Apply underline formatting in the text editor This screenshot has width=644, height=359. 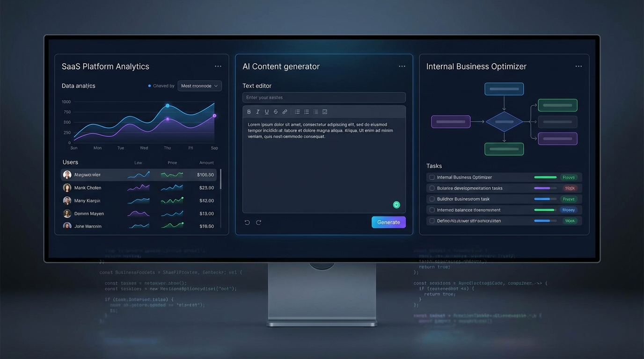[x=266, y=111]
